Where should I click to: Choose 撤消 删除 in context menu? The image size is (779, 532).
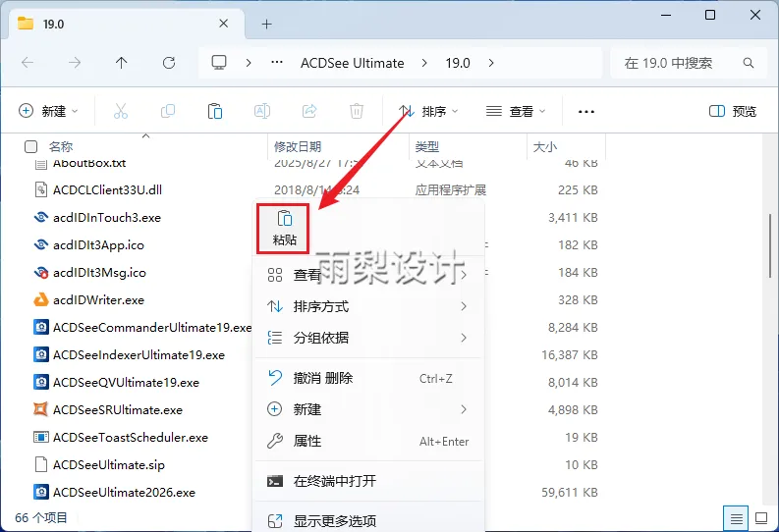[367, 378]
